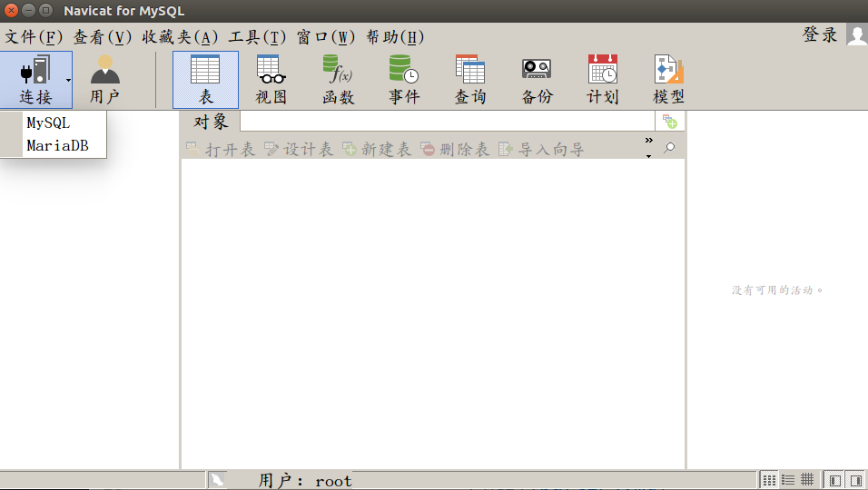Show the Event (事件) objects
This screenshot has width=868, height=490.
tap(404, 79)
